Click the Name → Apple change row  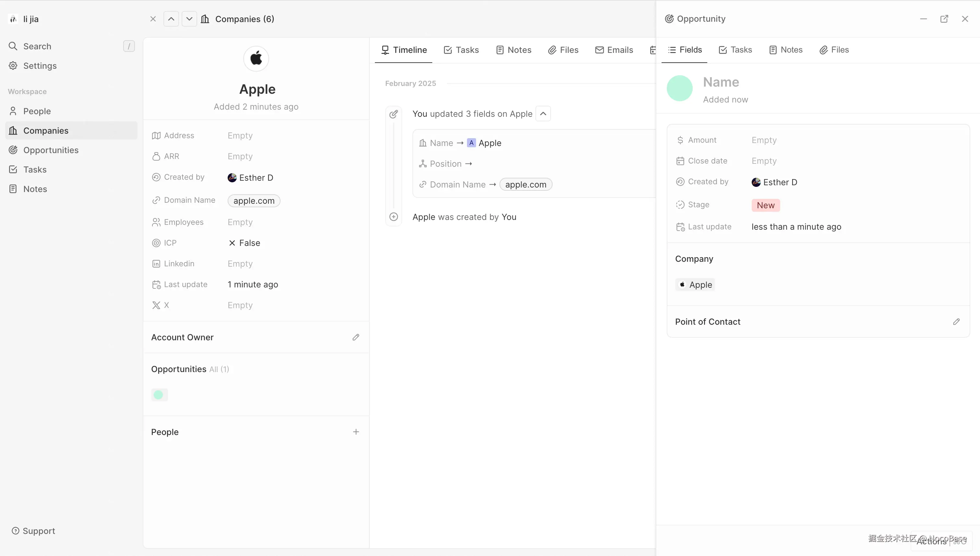460,143
